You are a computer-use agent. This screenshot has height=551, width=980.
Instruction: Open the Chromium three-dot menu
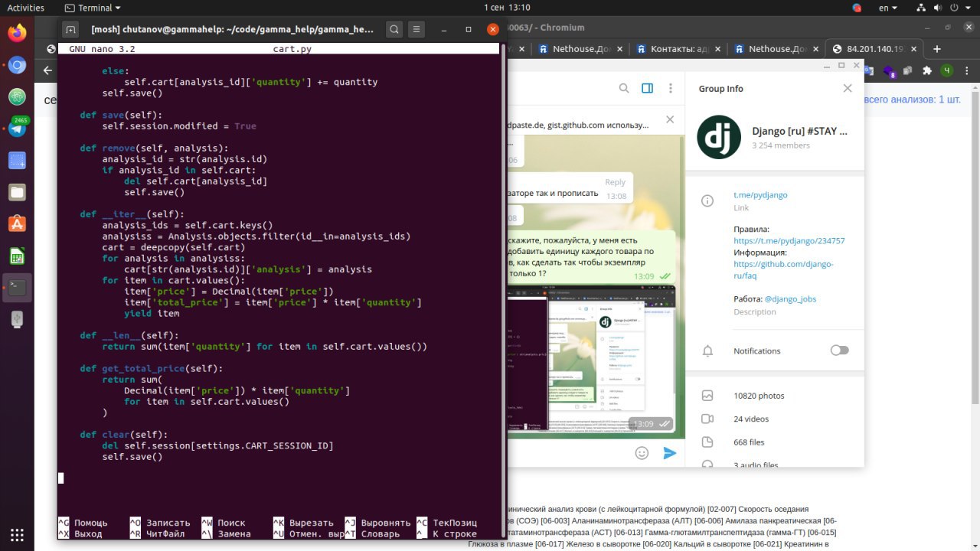(x=966, y=71)
